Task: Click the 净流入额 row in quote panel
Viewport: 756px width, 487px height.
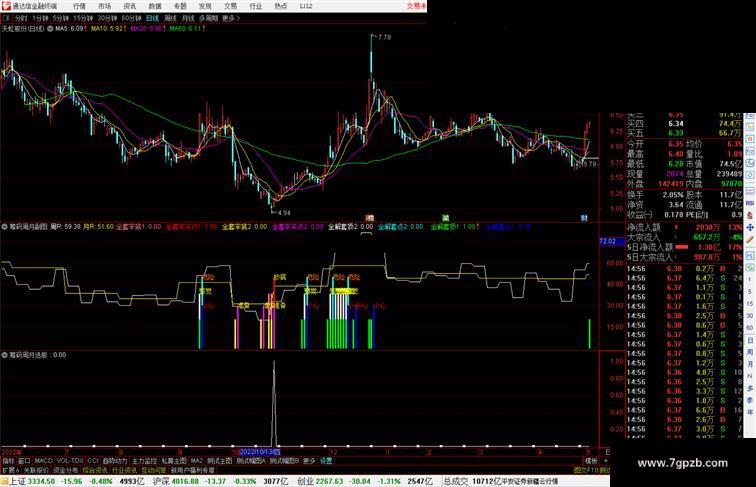Action: click(684, 228)
